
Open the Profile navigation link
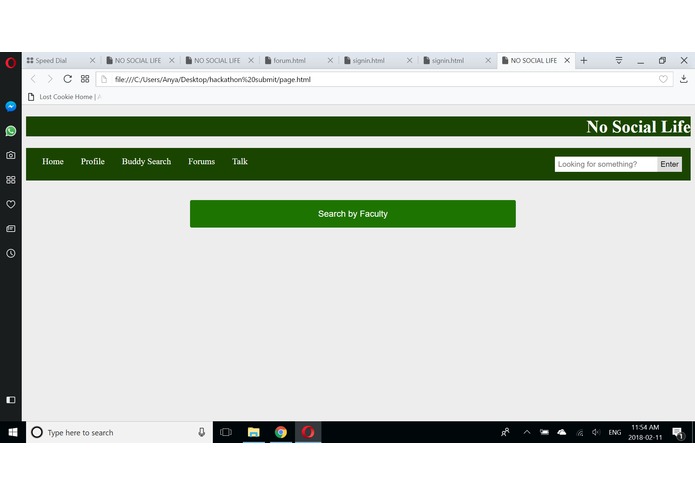(x=93, y=161)
